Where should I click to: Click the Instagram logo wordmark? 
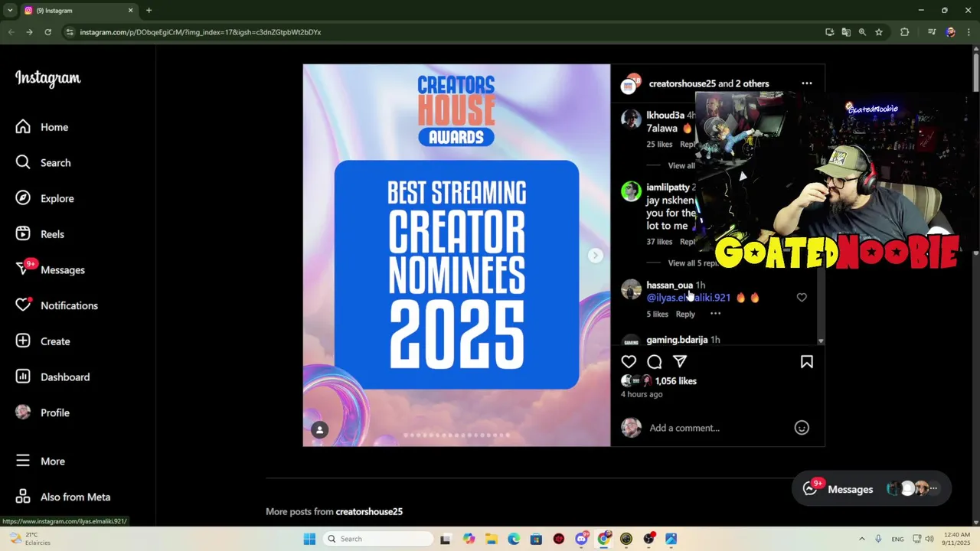[47, 78]
